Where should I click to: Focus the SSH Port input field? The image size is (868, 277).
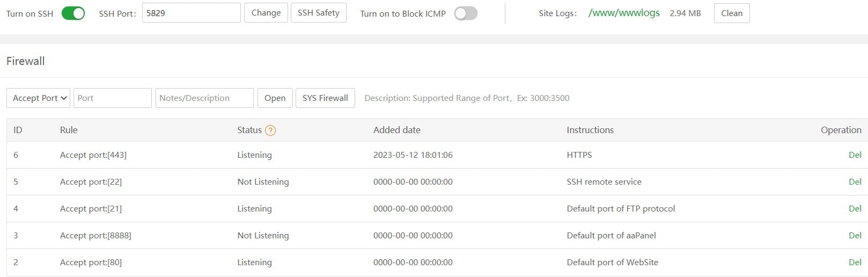pos(191,13)
